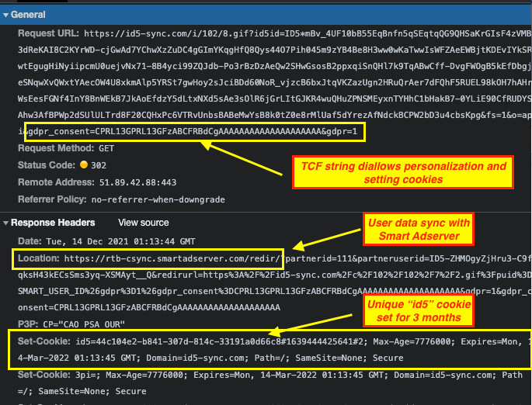Viewport: 532px width, 405px height.
Task: Select URL line starting with eSNqwXvQWxtYAecOW4U8
Action: 274,82
